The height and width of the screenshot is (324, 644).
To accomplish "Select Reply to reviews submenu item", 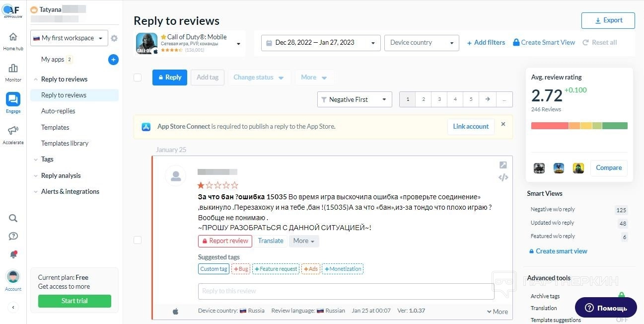I will click(x=74, y=95).
